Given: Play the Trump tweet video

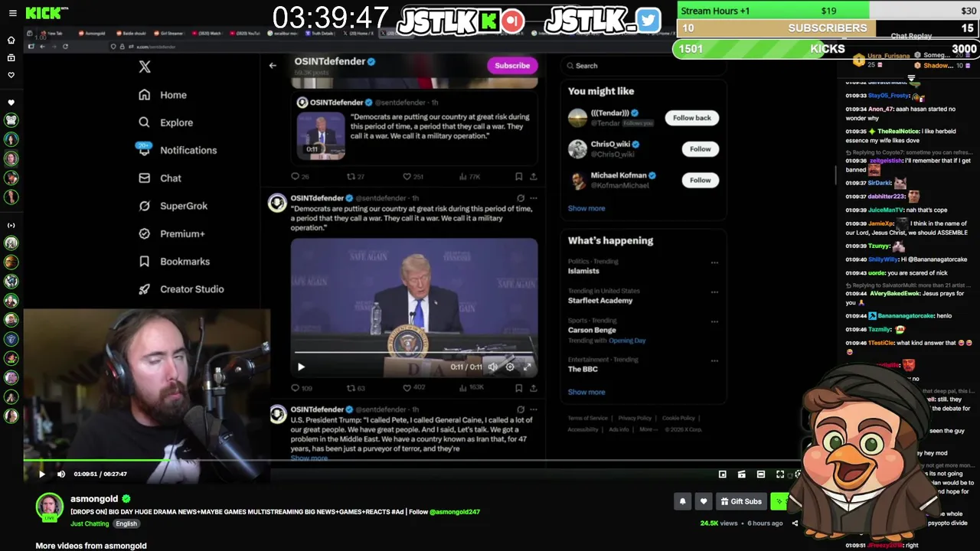Looking at the screenshot, I should click(301, 367).
